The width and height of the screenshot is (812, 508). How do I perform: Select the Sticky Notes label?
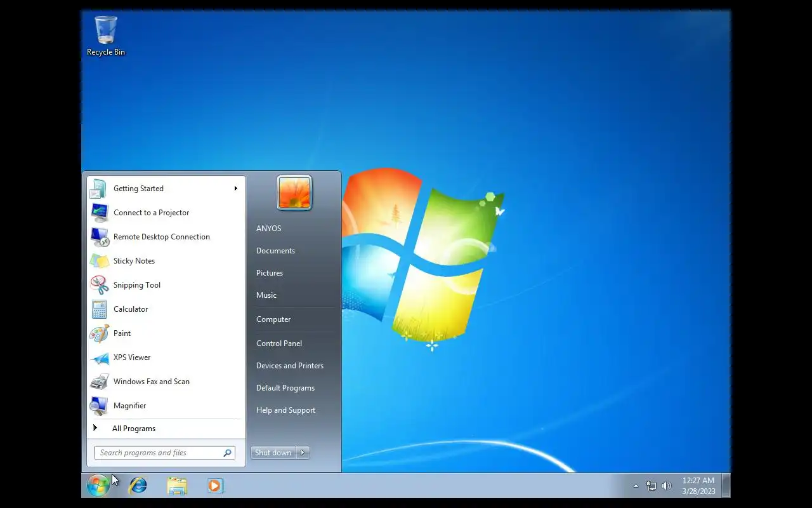click(x=134, y=261)
